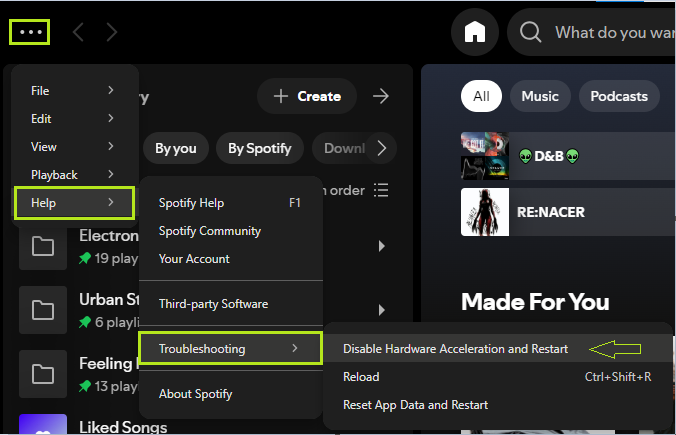Choose Disable Hardware Acceleration and Restart
676x435 pixels.
point(498,348)
